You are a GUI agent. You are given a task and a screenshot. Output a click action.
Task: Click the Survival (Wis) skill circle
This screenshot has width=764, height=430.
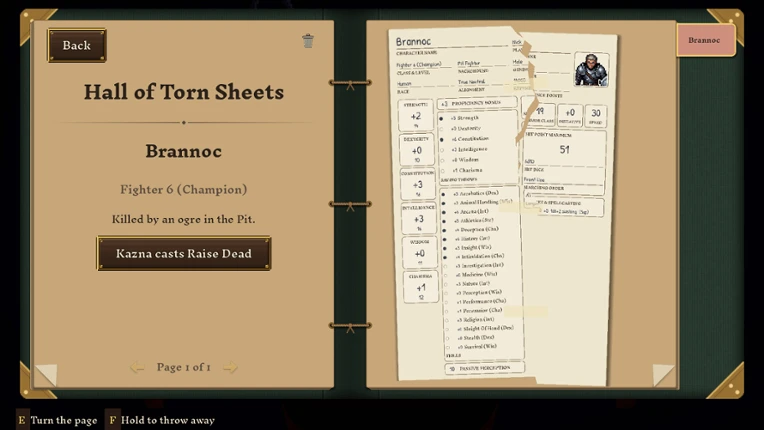pos(448,348)
